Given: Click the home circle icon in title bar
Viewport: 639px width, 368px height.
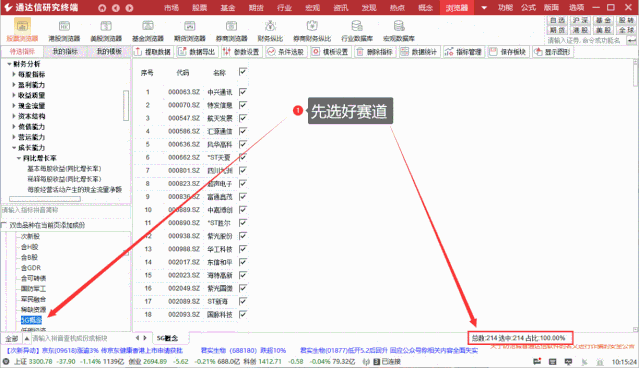Looking at the screenshot, I should point(102,8).
